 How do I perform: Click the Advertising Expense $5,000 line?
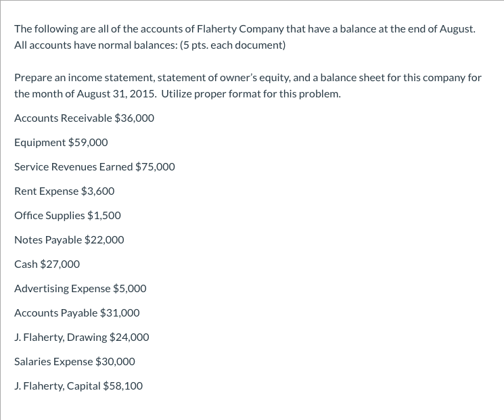pos(81,289)
